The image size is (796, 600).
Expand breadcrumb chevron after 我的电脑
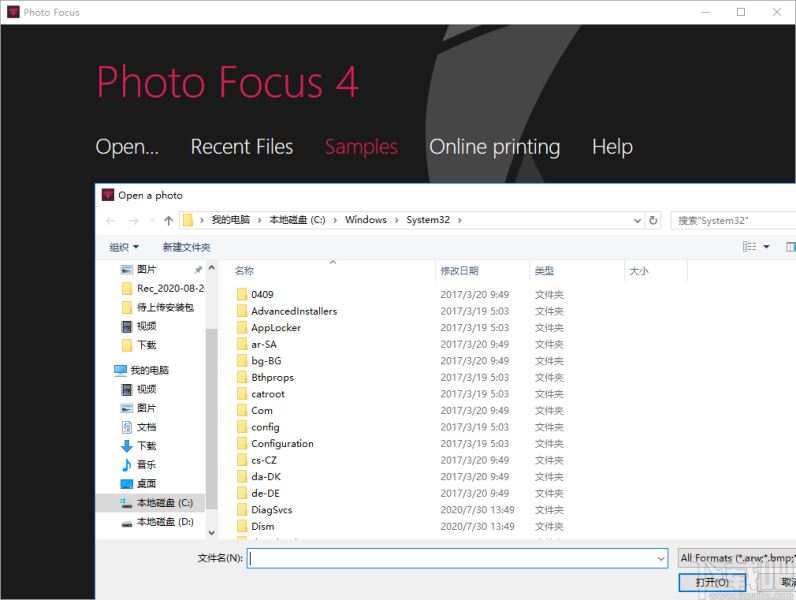pyautogui.click(x=259, y=220)
